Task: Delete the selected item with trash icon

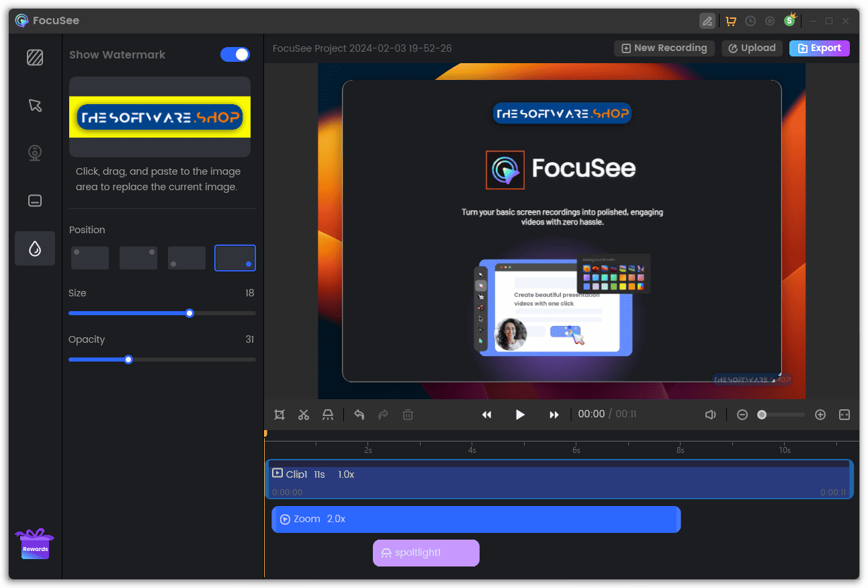Action: (408, 415)
